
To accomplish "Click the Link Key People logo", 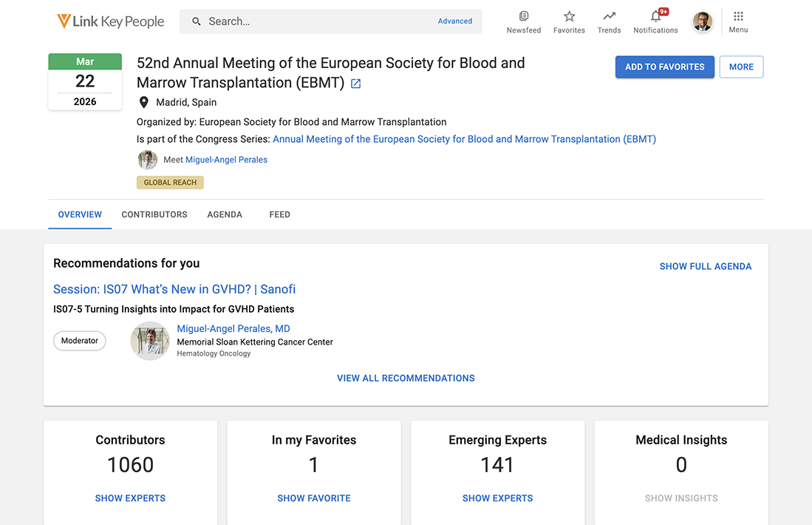I will coord(111,21).
